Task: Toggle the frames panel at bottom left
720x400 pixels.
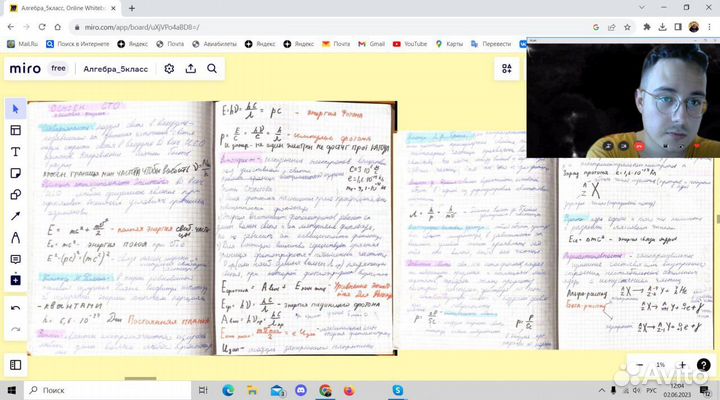Action: pos(15,364)
